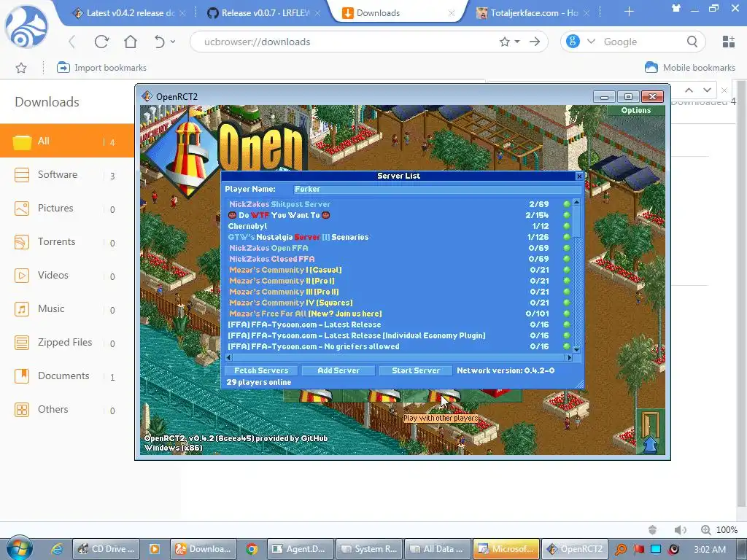Image resolution: width=747 pixels, height=560 pixels.
Task: Select GTW's Nostalgia Server Scenarios
Action: pyautogui.click(x=398, y=237)
